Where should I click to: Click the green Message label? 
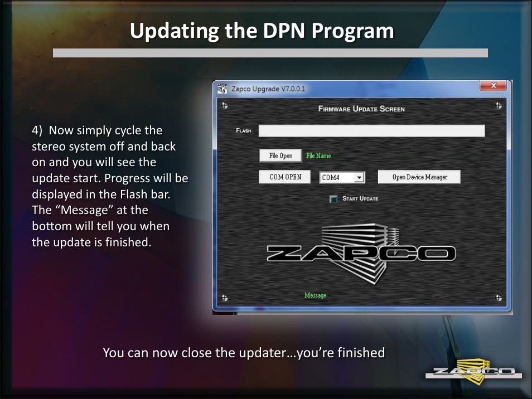tap(316, 295)
